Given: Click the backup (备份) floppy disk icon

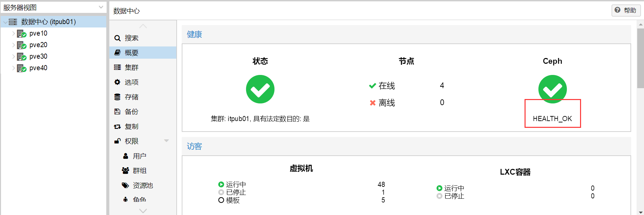Looking at the screenshot, I should (x=117, y=112).
